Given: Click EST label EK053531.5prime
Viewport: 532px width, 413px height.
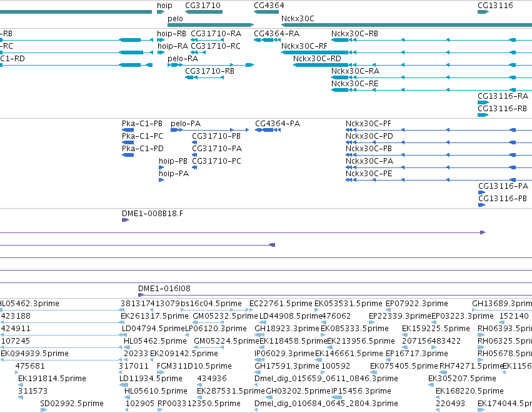Looking at the screenshot, I should click(348, 304).
